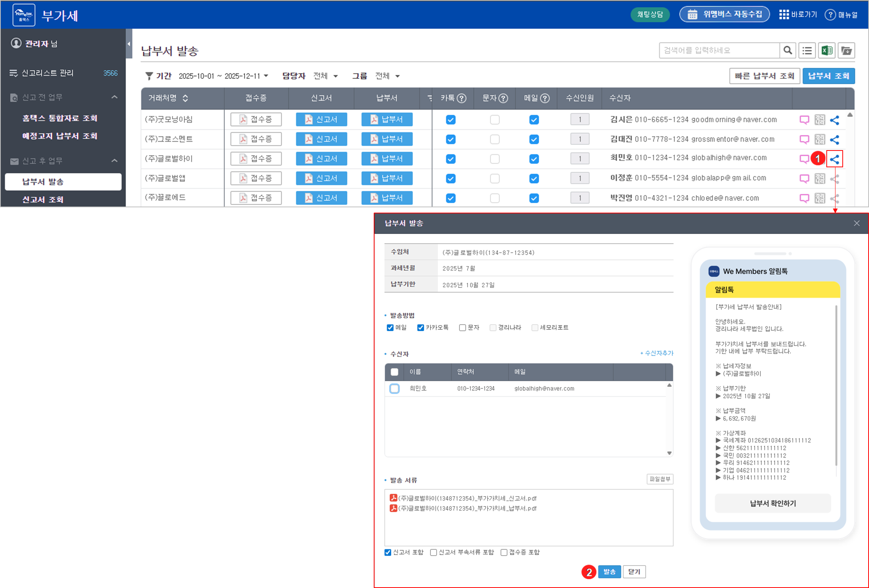This screenshot has width=869, height=588.
Task: Open 신고서 조회 in sidebar
Action: click(x=43, y=200)
